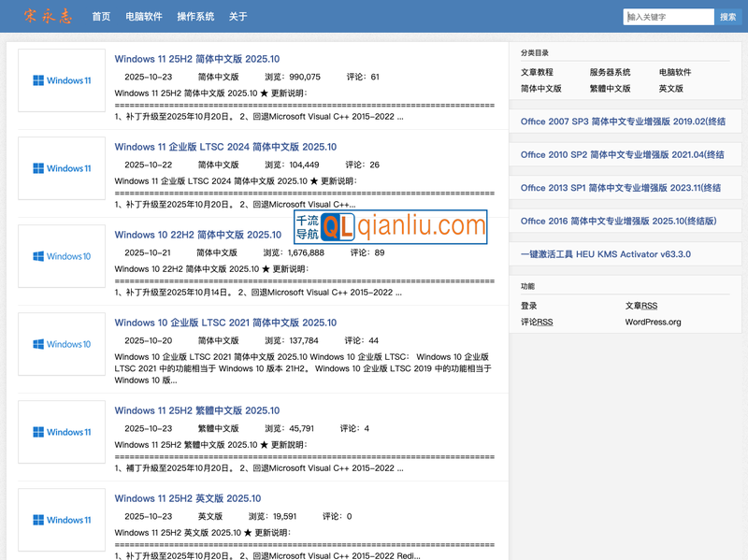
Task: Open the Windows 11 25H2 英文版 thumbnail
Action: (x=62, y=520)
